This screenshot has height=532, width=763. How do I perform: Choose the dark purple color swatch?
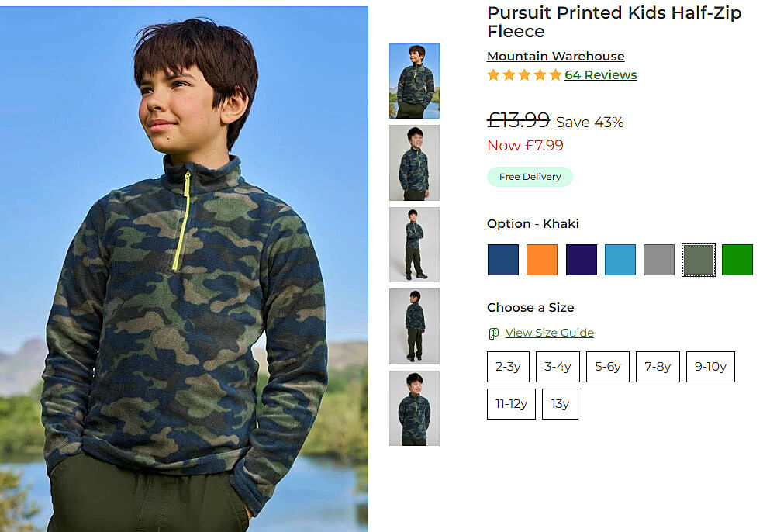click(x=581, y=260)
